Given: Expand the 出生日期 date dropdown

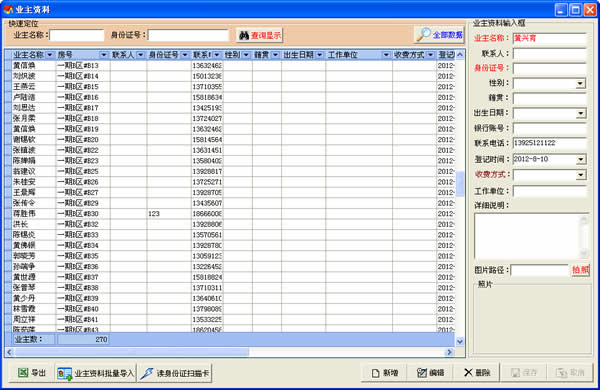Looking at the screenshot, I should pyautogui.click(x=580, y=113).
